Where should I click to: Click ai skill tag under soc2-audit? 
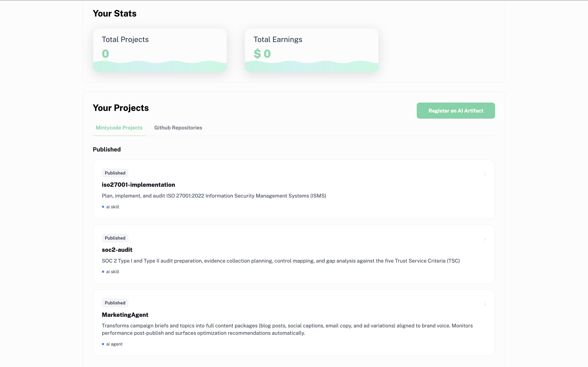point(112,272)
